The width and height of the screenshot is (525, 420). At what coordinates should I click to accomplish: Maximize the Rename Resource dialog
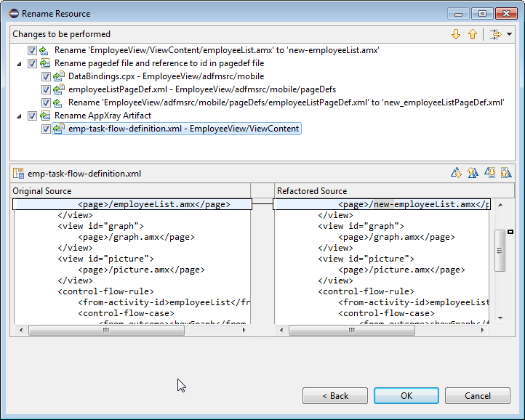[x=482, y=14]
